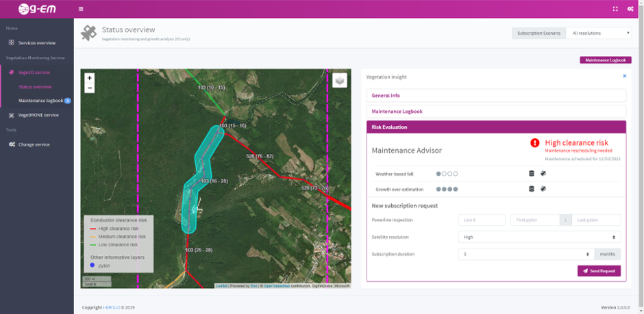The image size is (644, 314).
Task: Open the map layers control
Action: [339, 81]
